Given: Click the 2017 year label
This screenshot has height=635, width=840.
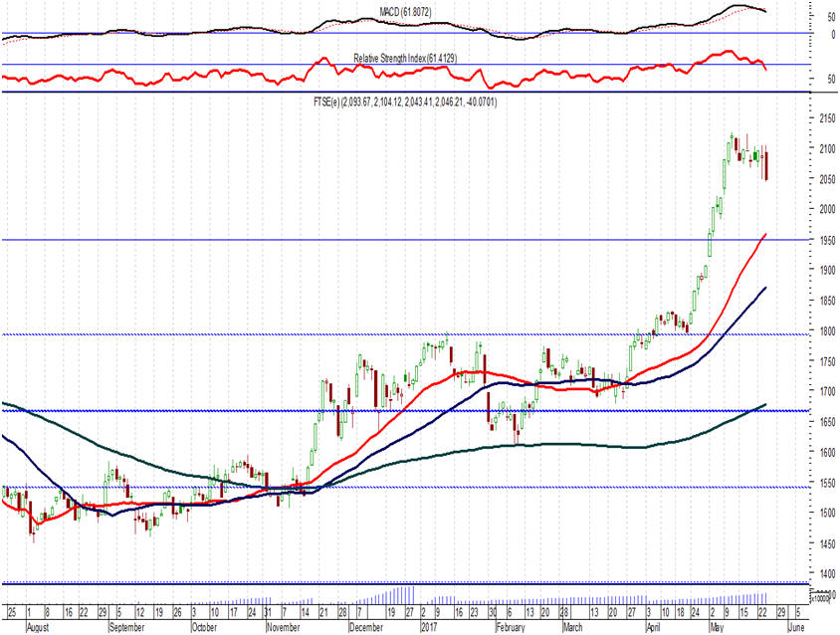Looking at the screenshot, I should tap(429, 627).
